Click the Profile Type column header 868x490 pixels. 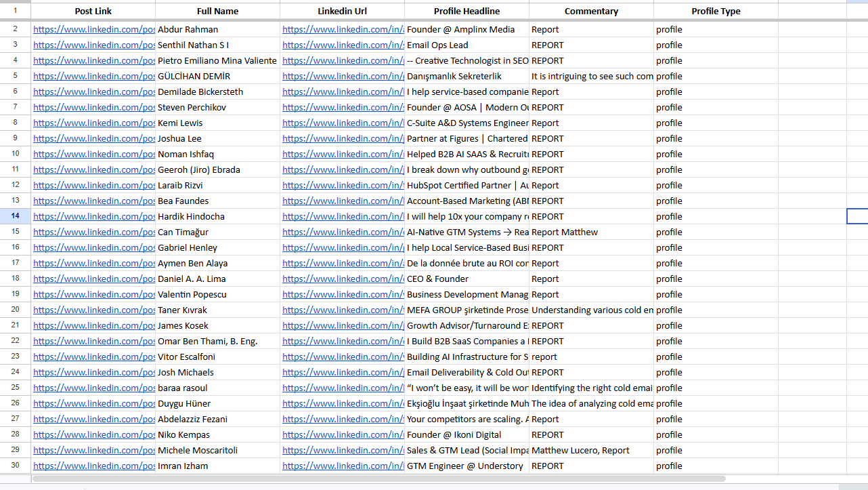tap(716, 11)
